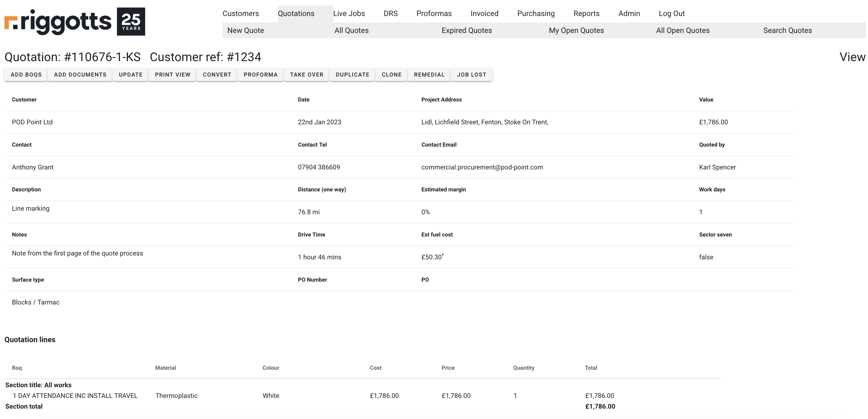Screen dimensions: 868x419
Task: Select the New Quote sub-tab
Action: pyautogui.click(x=245, y=30)
